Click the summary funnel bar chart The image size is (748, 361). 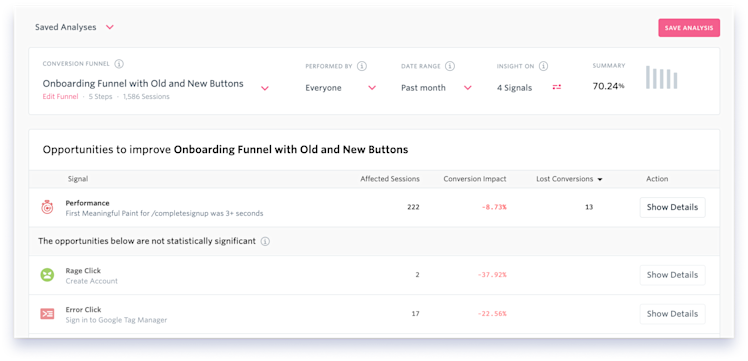[x=662, y=77]
